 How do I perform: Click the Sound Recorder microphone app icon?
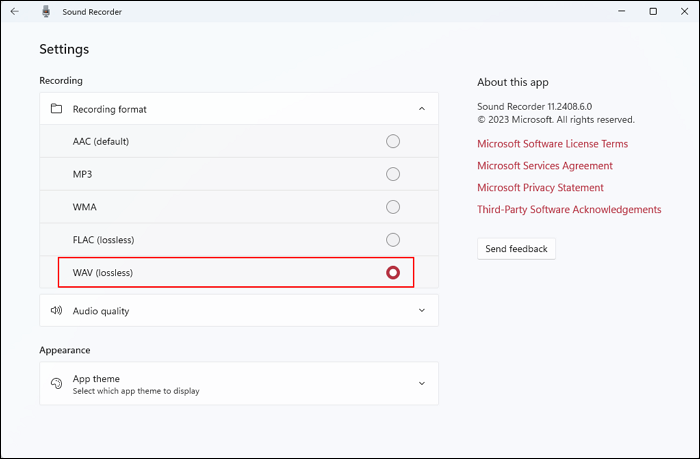pyautogui.click(x=46, y=12)
